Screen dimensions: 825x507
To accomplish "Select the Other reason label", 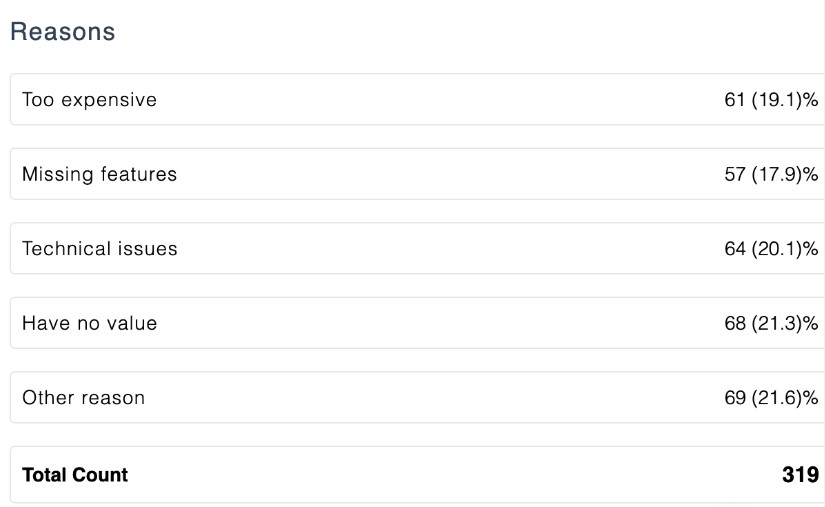I will tap(83, 398).
